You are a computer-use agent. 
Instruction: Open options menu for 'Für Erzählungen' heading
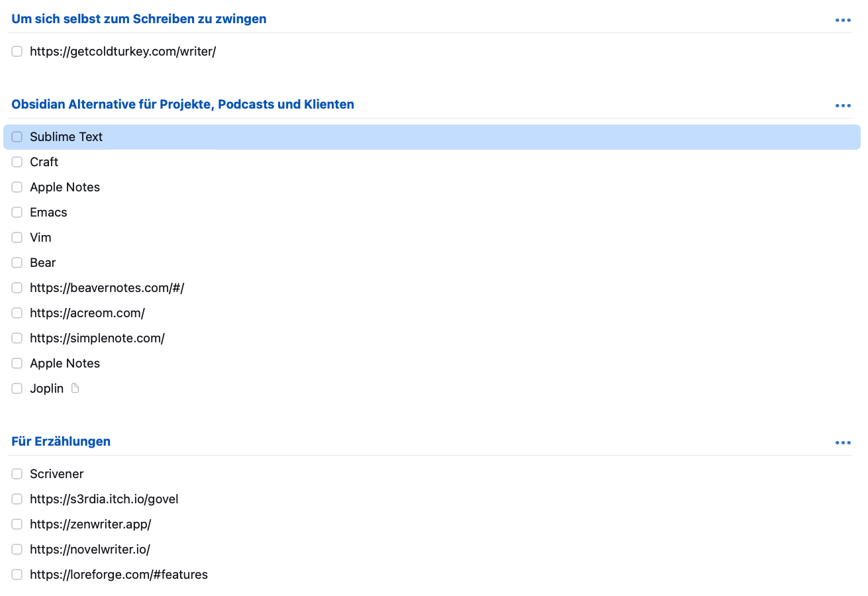point(842,442)
